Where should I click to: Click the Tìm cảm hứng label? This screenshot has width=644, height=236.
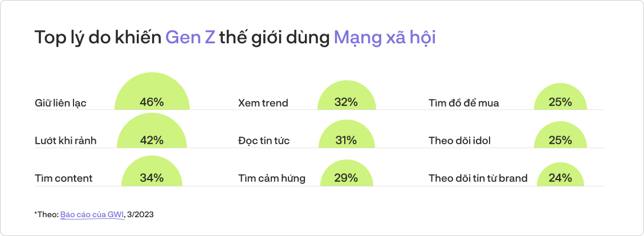[272, 178]
